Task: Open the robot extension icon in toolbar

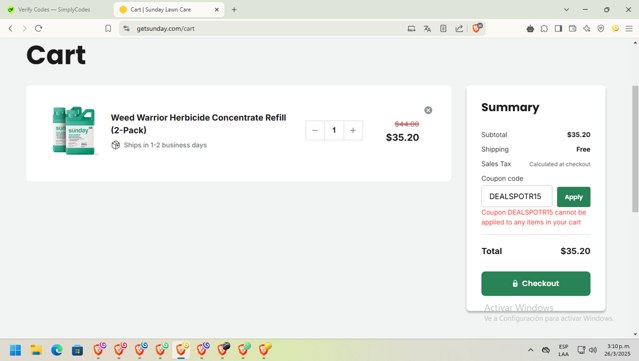Action: click(x=530, y=29)
